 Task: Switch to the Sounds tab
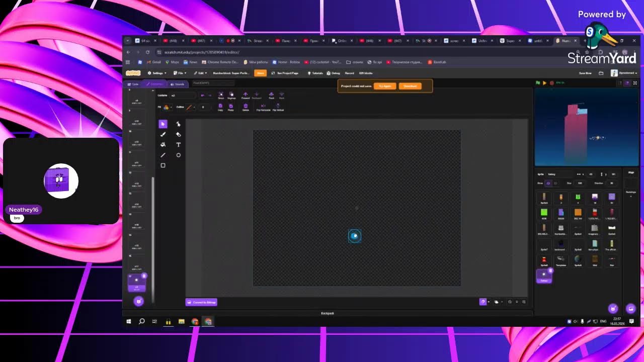tap(178, 84)
